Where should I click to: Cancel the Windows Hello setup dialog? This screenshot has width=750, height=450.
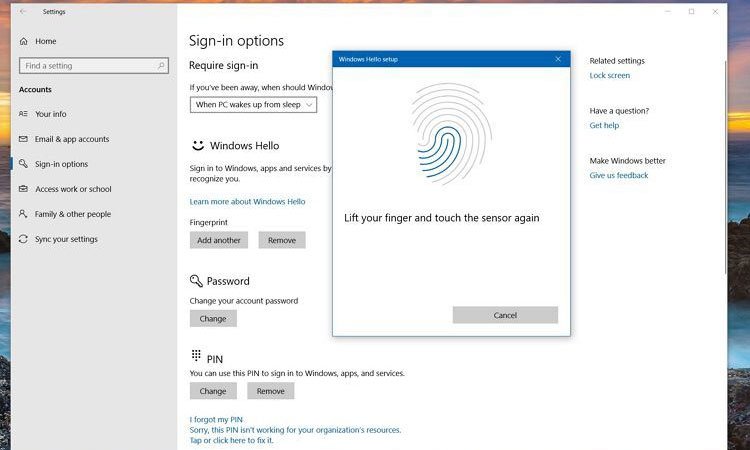tap(505, 315)
